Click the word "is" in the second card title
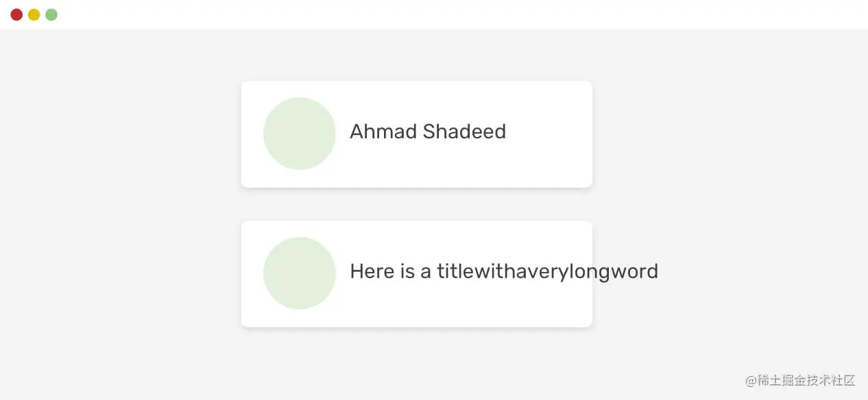The image size is (868, 400). coord(408,272)
